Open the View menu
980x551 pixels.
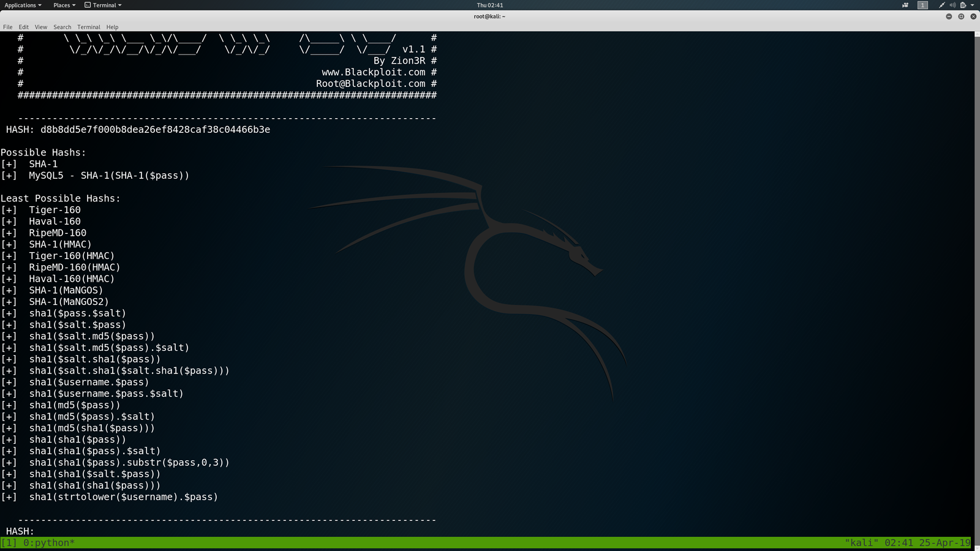coord(40,27)
